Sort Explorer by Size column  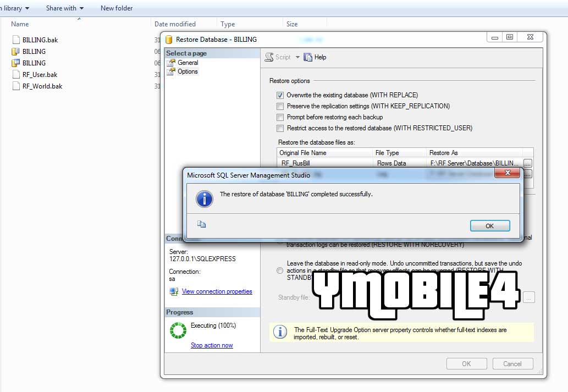click(x=292, y=24)
